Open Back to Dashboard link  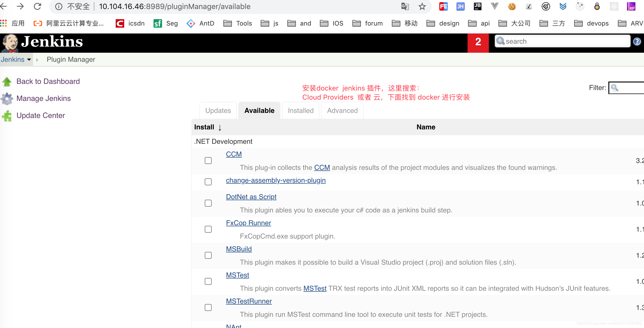[48, 81]
